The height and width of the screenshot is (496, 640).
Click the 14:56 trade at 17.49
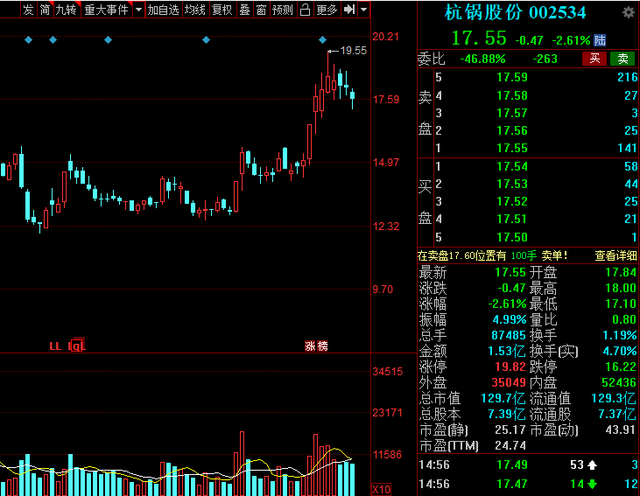tap(529, 465)
